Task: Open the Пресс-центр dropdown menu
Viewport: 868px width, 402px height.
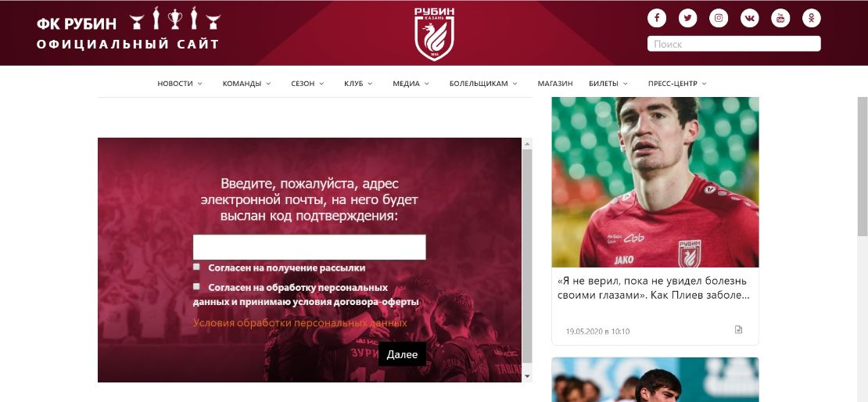Action: click(677, 84)
